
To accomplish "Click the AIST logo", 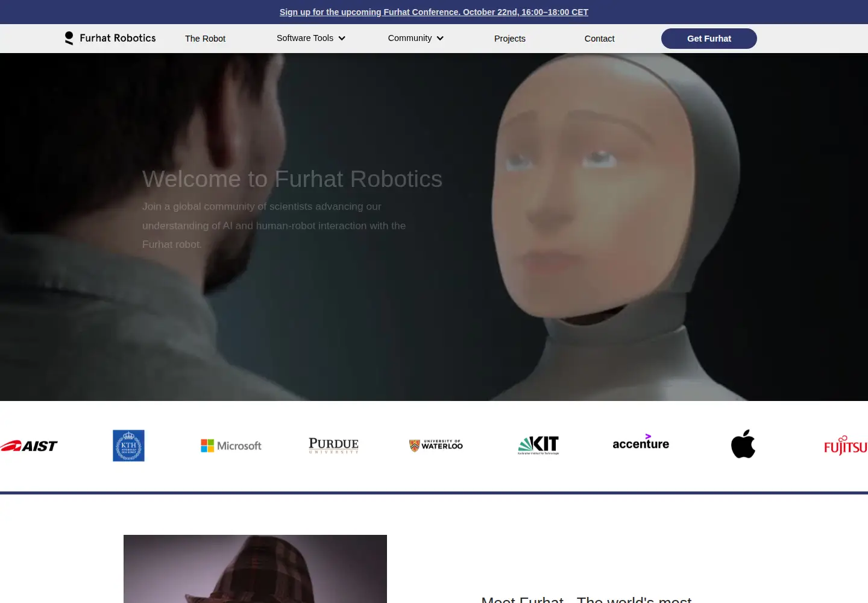I will click(29, 446).
